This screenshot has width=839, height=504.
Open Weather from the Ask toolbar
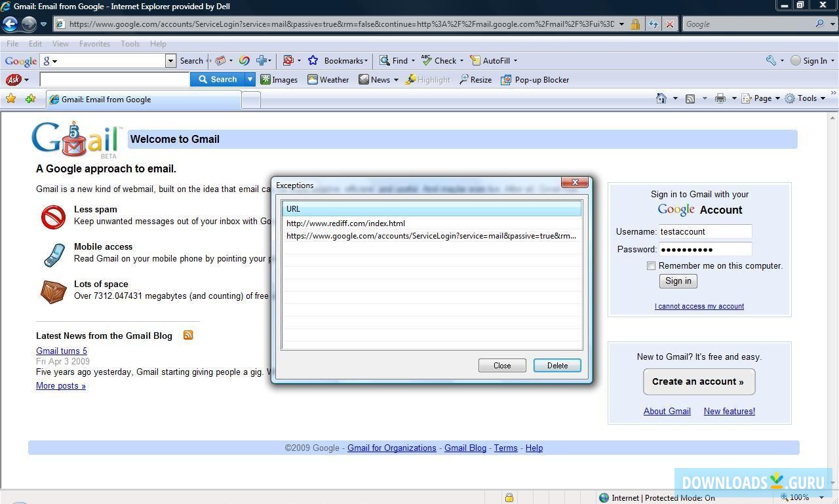tap(328, 79)
